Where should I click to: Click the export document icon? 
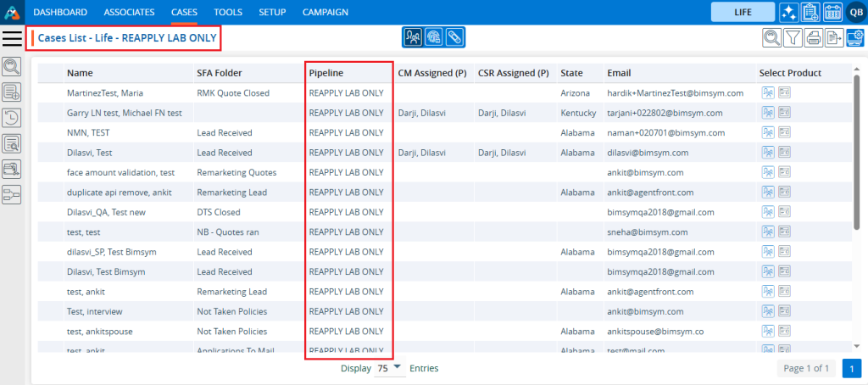pos(834,37)
